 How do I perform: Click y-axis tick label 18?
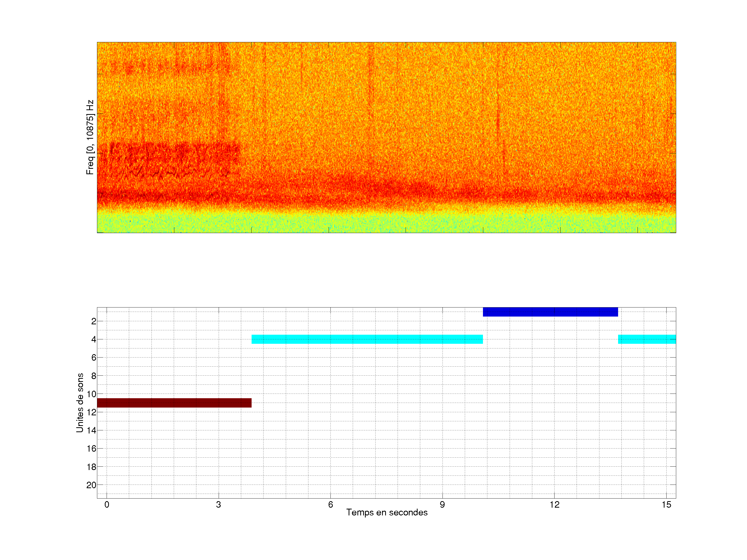[91, 467]
